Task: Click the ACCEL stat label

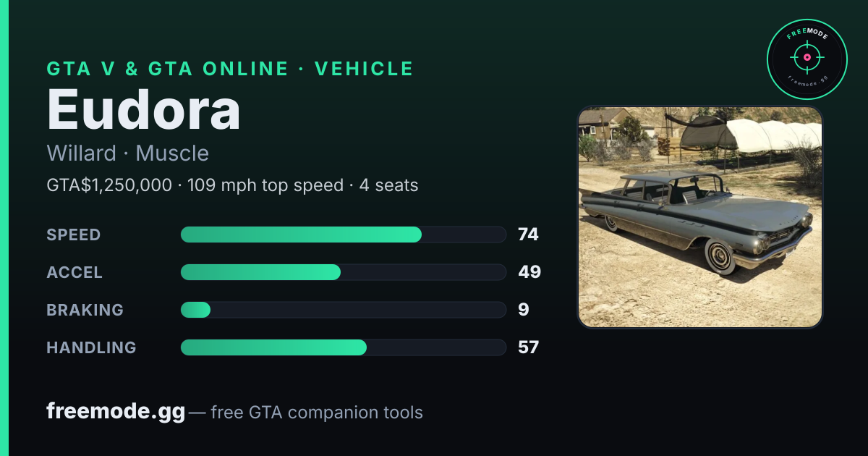Action: [75, 272]
